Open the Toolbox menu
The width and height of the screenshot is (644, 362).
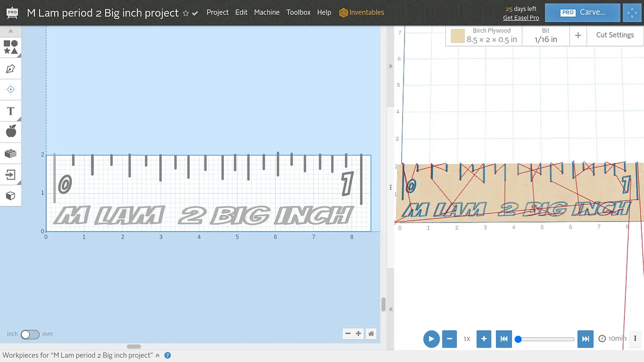tap(298, 12)
